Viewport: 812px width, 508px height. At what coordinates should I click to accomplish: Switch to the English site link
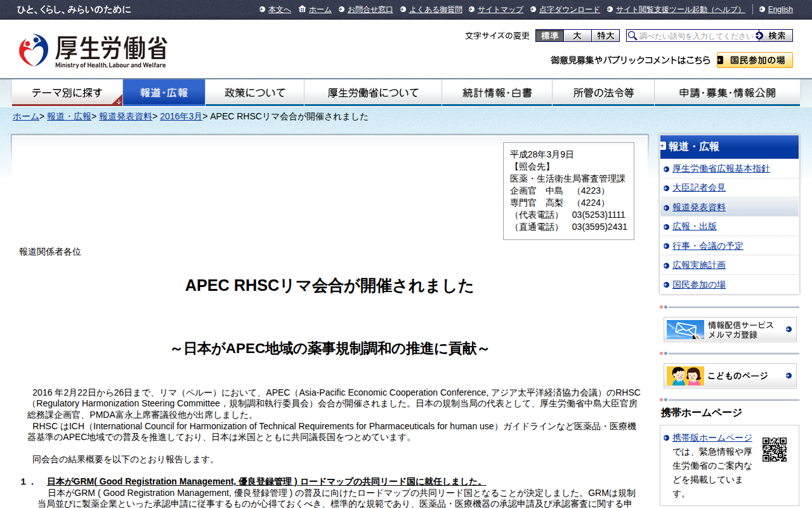coord(780,10)
